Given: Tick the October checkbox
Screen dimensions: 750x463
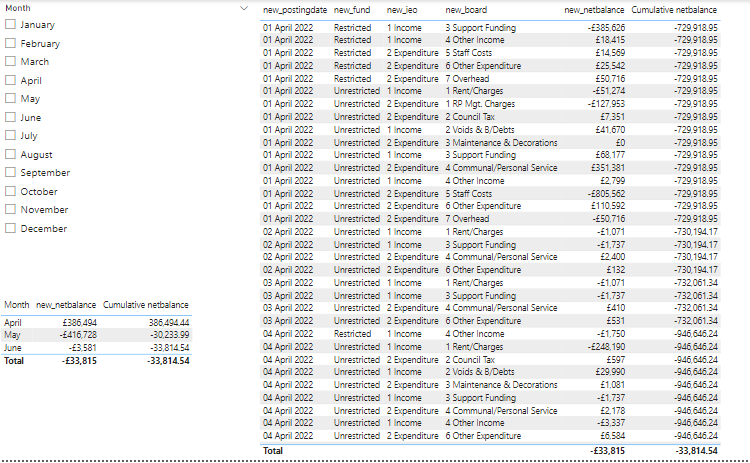Looking at the screenshot, I should coord(10,191).
